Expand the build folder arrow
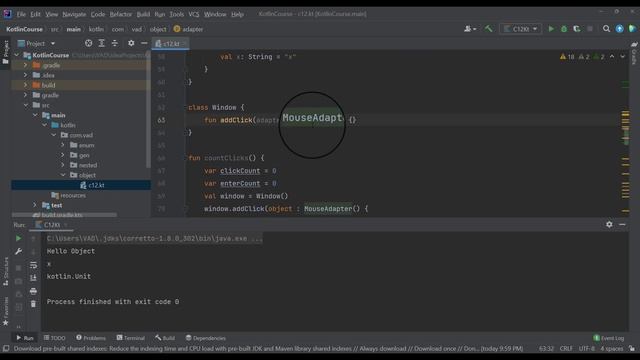The height and width of the screenshot is (360, 640). point(26,85)
